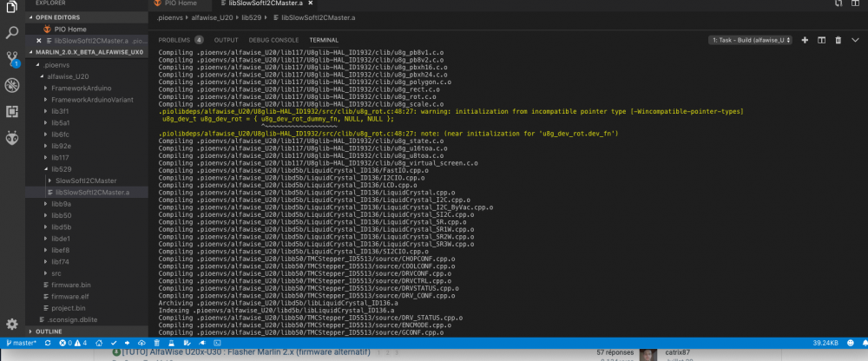Image resolution: width=868 pixels, height=361 pixels.
Task: Open the Explorer view in activity bar
Action: [x=11, y=5]
